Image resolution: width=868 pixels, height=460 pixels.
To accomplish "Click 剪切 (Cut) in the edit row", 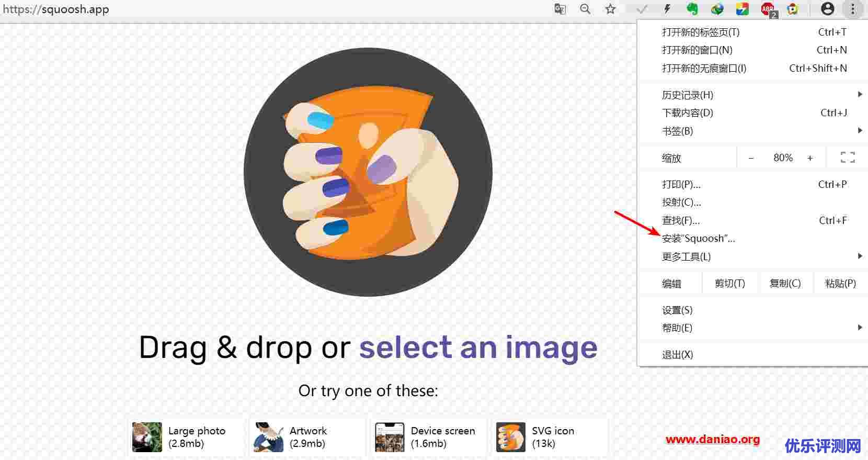I will pos(729,283).
